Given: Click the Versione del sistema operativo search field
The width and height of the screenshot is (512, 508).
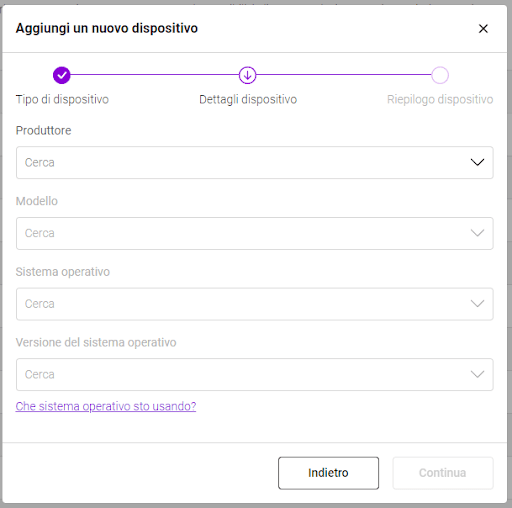Looking at the screenshot, I should pos(255,374).
